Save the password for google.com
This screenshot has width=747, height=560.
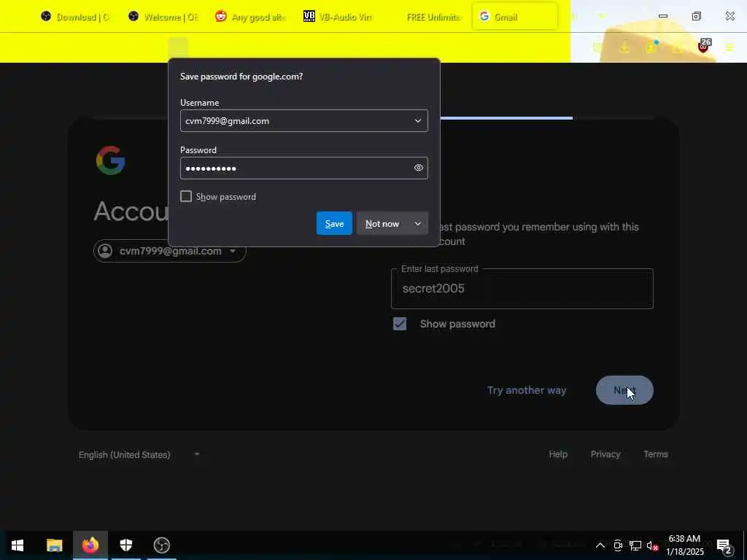point(334,224)
